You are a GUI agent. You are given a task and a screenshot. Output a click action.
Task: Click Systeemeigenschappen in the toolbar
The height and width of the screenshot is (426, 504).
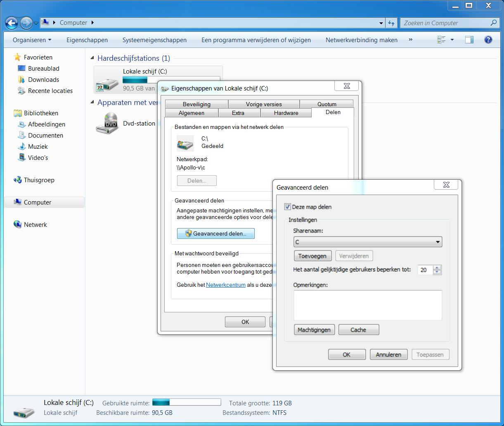[x=154, y=40]
